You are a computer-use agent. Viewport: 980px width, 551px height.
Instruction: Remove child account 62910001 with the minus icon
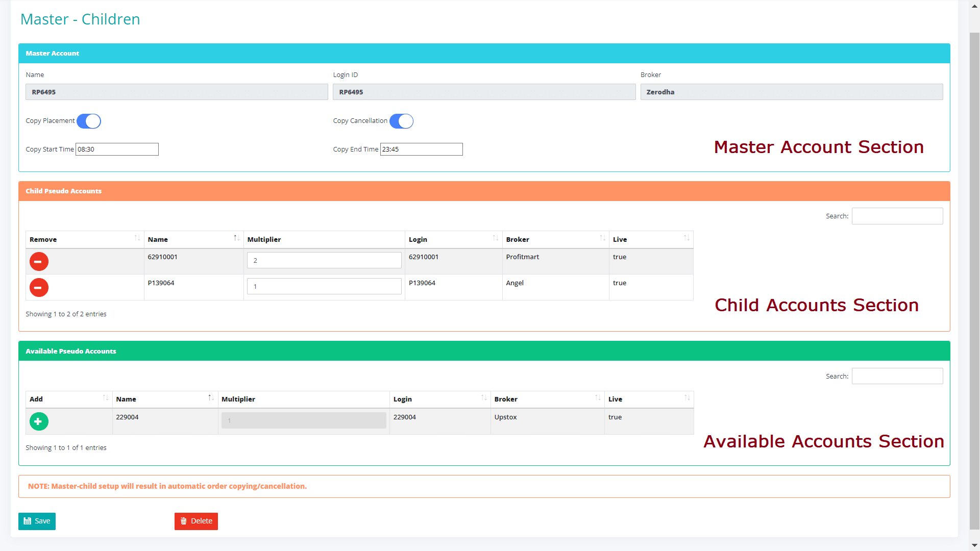(38, 261)
